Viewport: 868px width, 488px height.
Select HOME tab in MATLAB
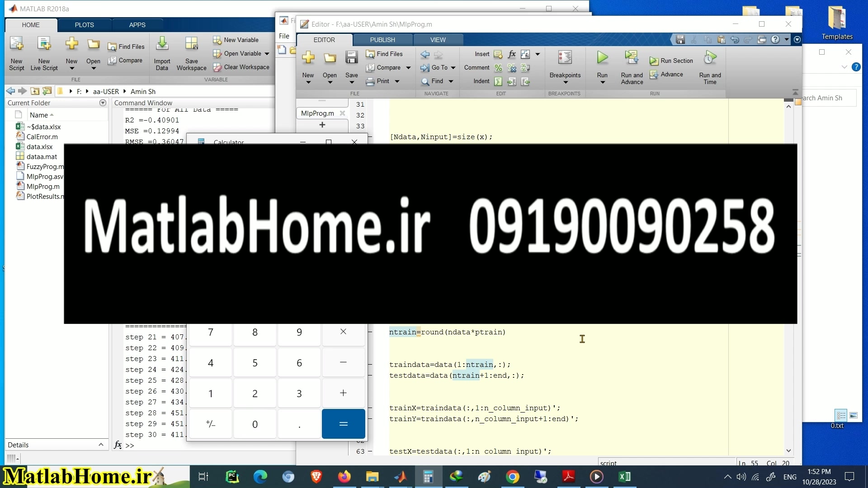[31, 25]
